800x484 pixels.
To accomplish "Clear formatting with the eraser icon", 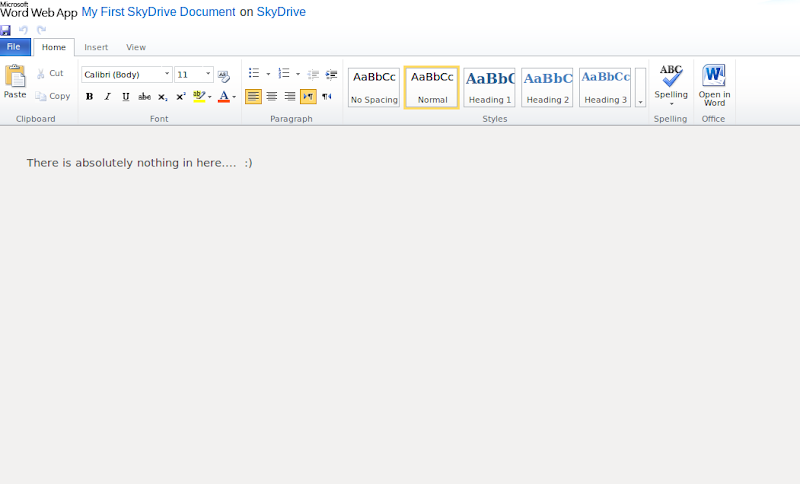I will [x=223, y=76].
